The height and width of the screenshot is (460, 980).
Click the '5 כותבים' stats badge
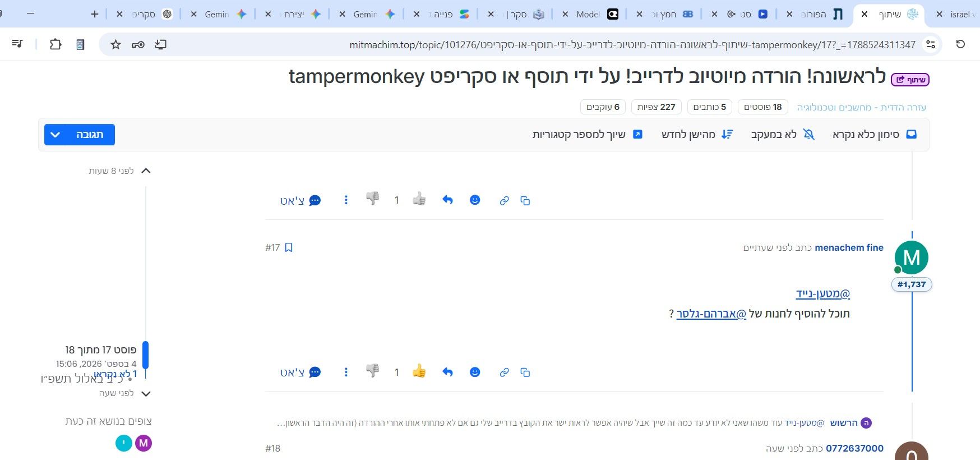click(710, 107)
